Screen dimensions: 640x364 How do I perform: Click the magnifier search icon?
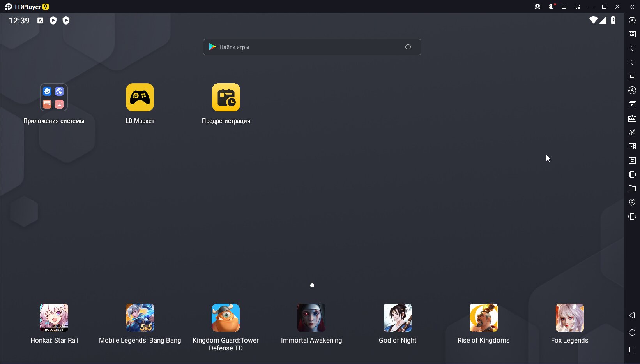pyautogui.click(x=408, y=47)
